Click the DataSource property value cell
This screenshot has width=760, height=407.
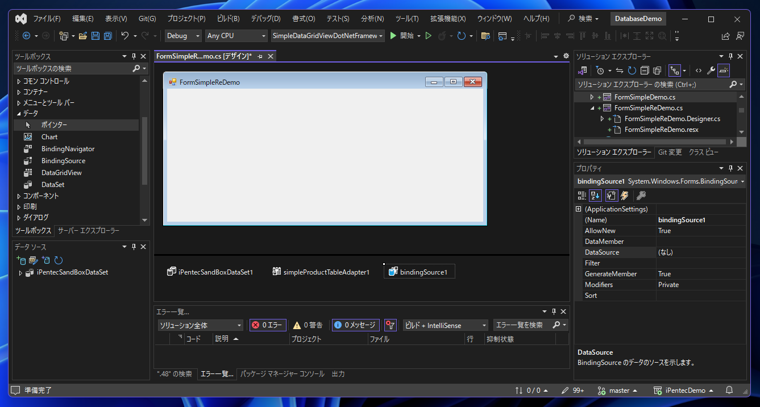[701, 252]
